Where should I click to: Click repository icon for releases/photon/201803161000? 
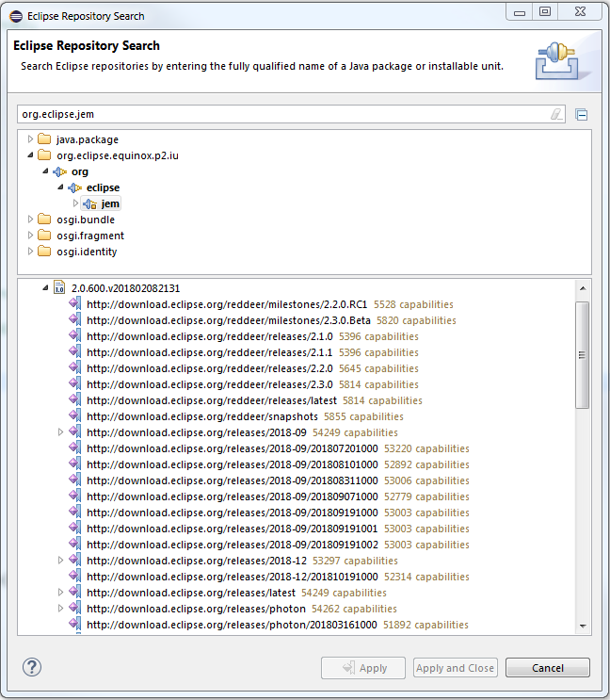coord(75,625)
